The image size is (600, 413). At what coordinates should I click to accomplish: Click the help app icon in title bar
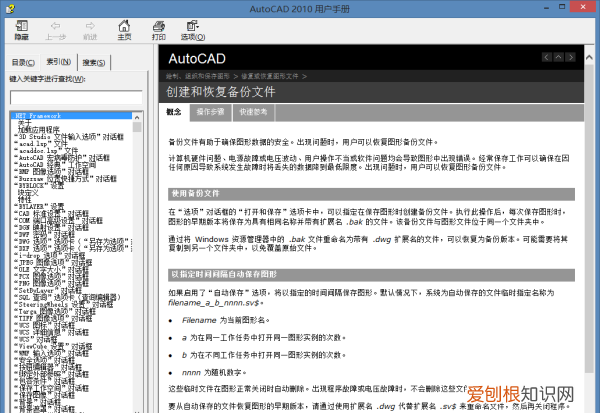10,8
